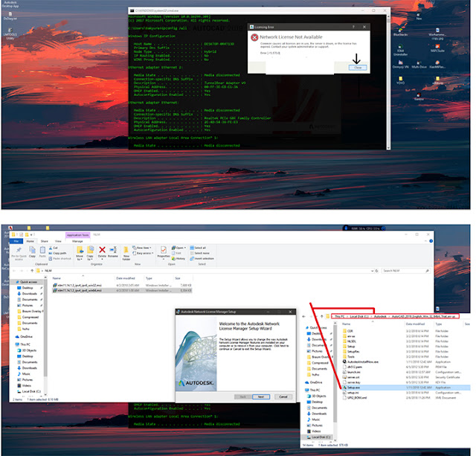The height and width of the screenshot is (456, 476).
Task: Click the Up arrow in NLM window navigation
Action: (x=32, y=271)
